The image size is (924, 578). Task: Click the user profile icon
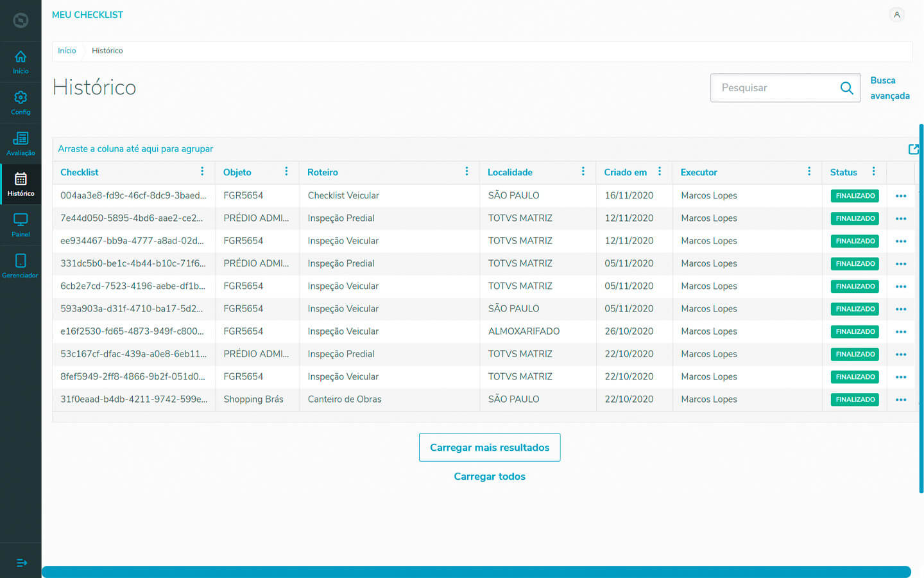pos(897,15)
